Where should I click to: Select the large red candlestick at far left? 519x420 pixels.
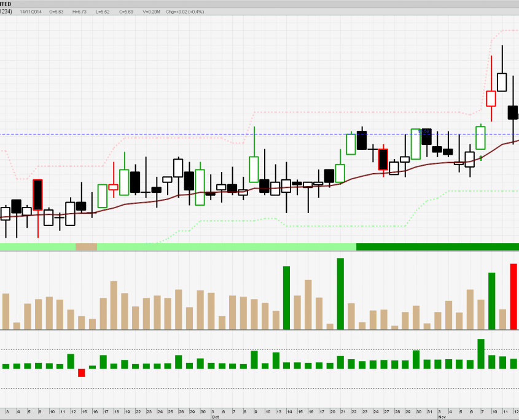point(38,195)
